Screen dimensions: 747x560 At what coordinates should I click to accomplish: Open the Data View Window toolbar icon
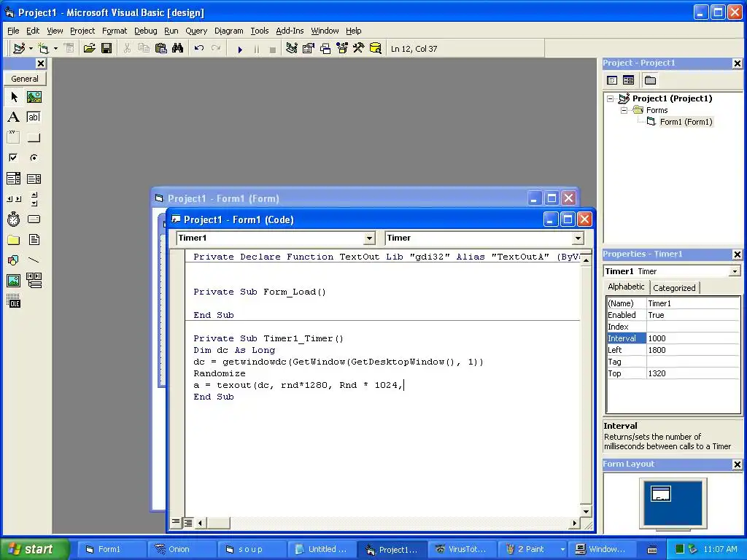pos(376,49)
